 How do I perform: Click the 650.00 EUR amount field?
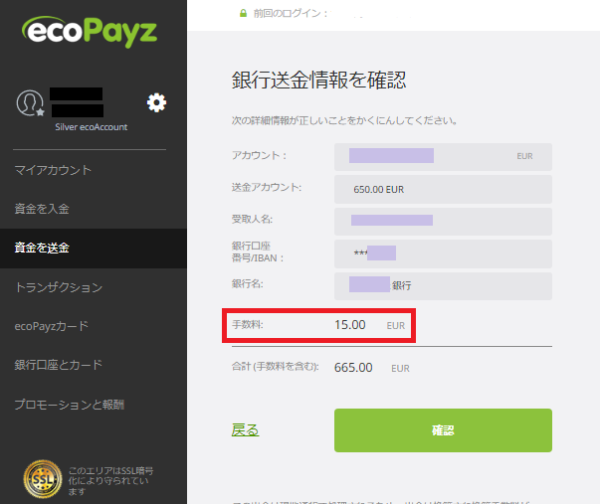(443, 189)
